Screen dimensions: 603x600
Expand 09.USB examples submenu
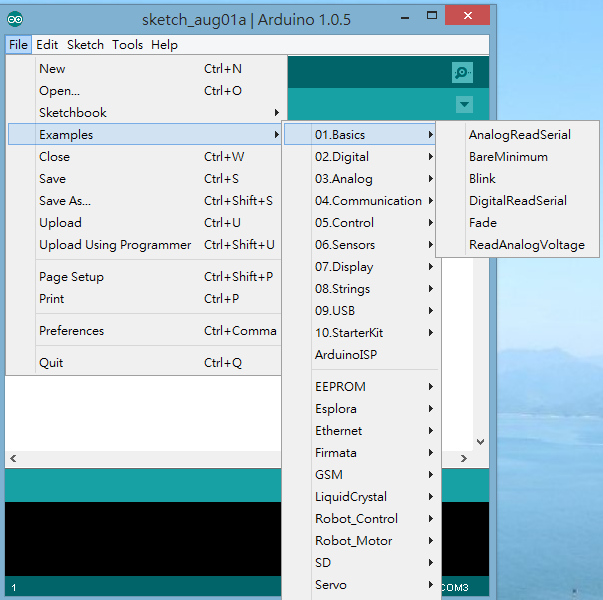361,310
